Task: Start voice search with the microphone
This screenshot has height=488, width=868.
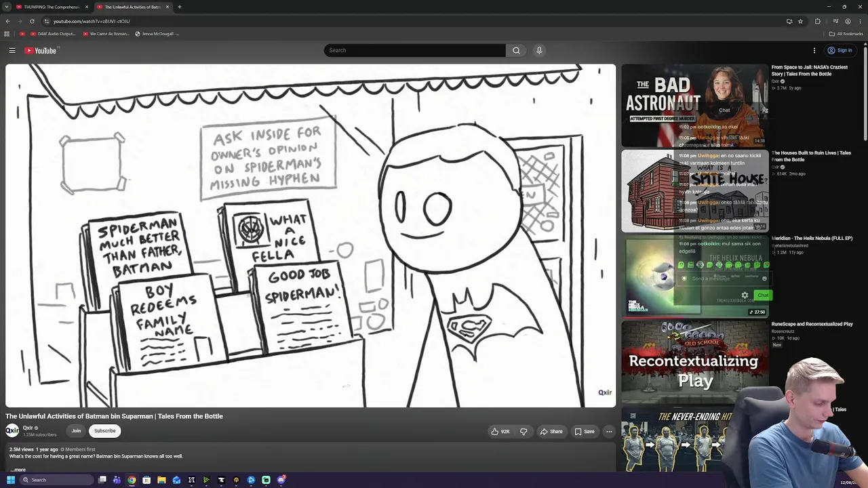Action: tap(539, 50)
